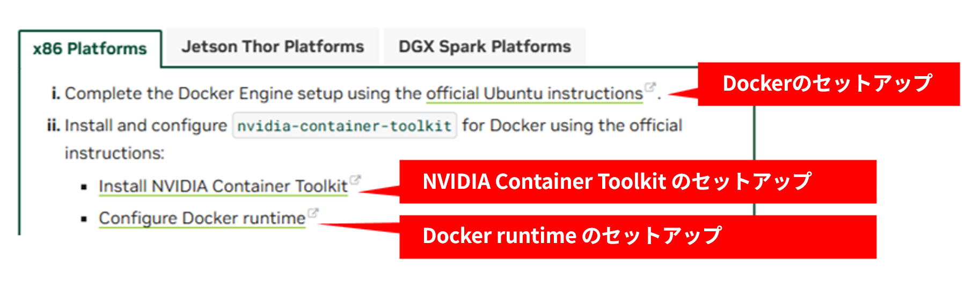Select the DGX Spark Platforms tab

[485, 47]
